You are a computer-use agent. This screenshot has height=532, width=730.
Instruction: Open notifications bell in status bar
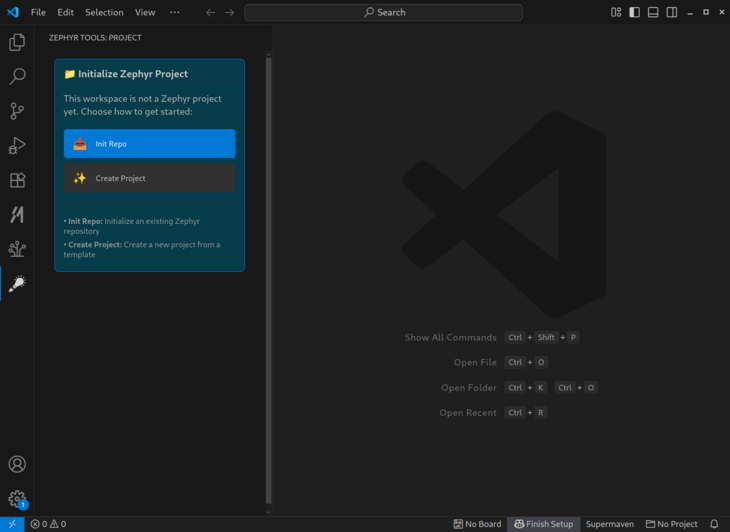click(714, 524)
